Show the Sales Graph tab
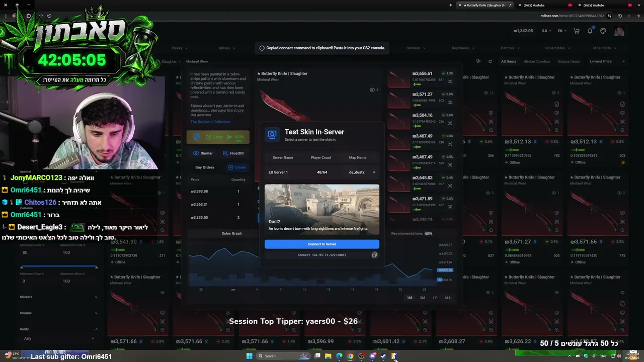The image size is (644, 362). [231, 233]
